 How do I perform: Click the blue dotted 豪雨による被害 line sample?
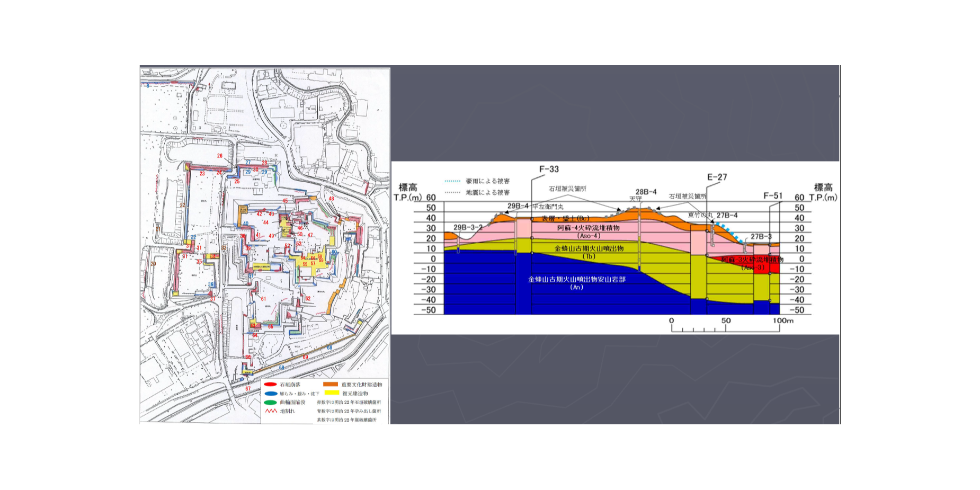click(x=453, y=181)
